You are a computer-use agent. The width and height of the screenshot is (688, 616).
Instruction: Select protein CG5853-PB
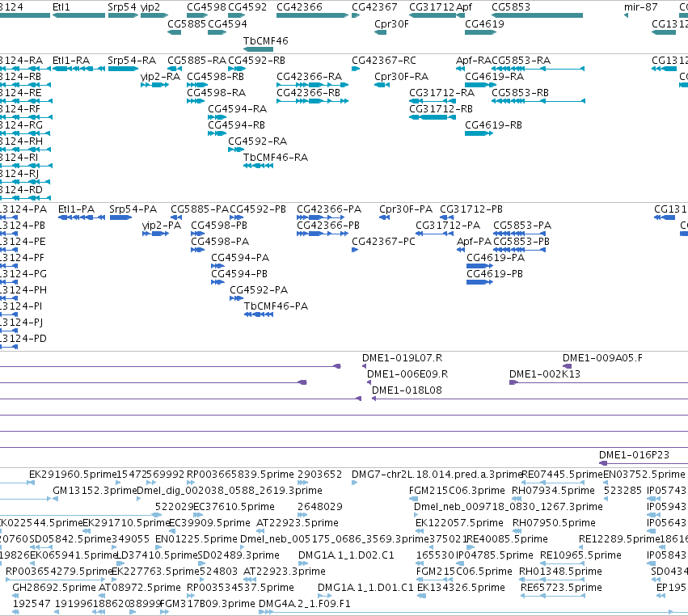pos(521,242)
